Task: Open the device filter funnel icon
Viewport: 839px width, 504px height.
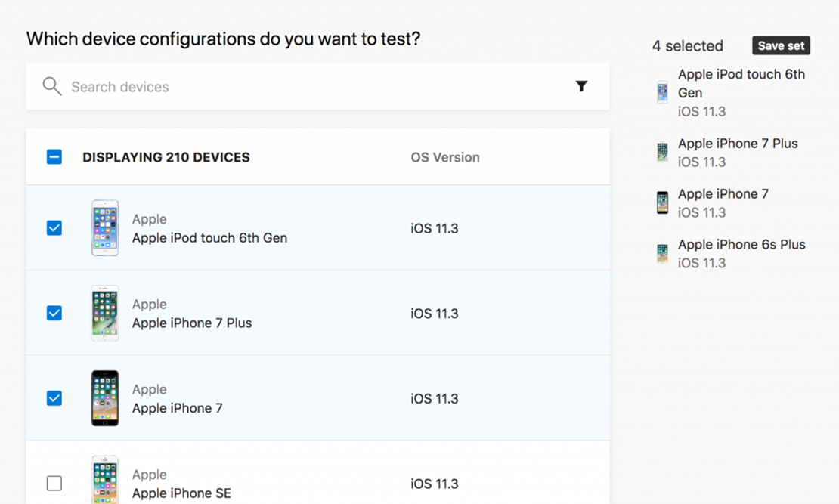Action: click(581, 86)
